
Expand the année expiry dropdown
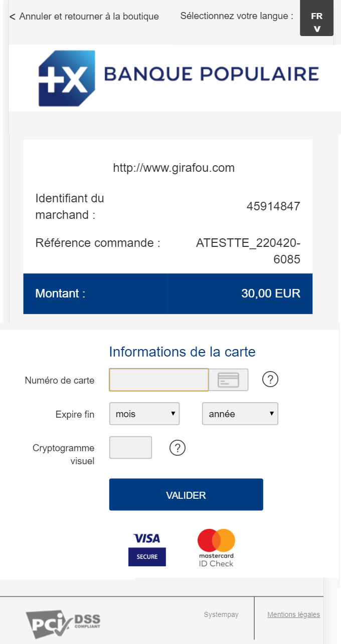240,414
